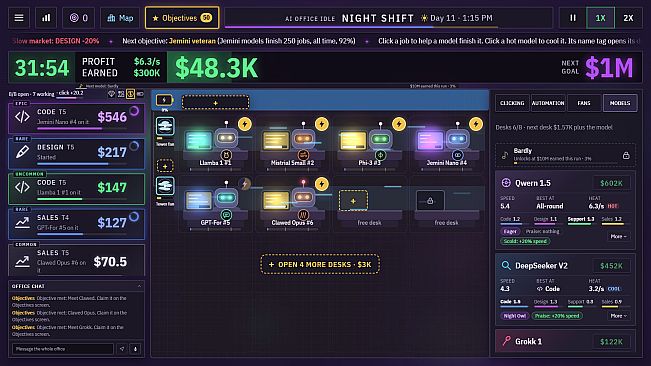Screen dimensions: 651x366
Task: Add a fan in the empty dashed slot
Action: pos(165,166)
